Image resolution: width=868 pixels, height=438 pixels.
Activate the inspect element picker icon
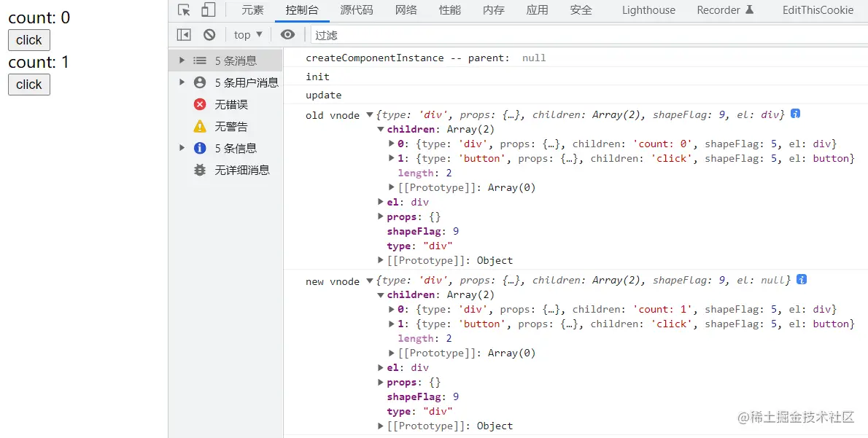pos(185,10)
